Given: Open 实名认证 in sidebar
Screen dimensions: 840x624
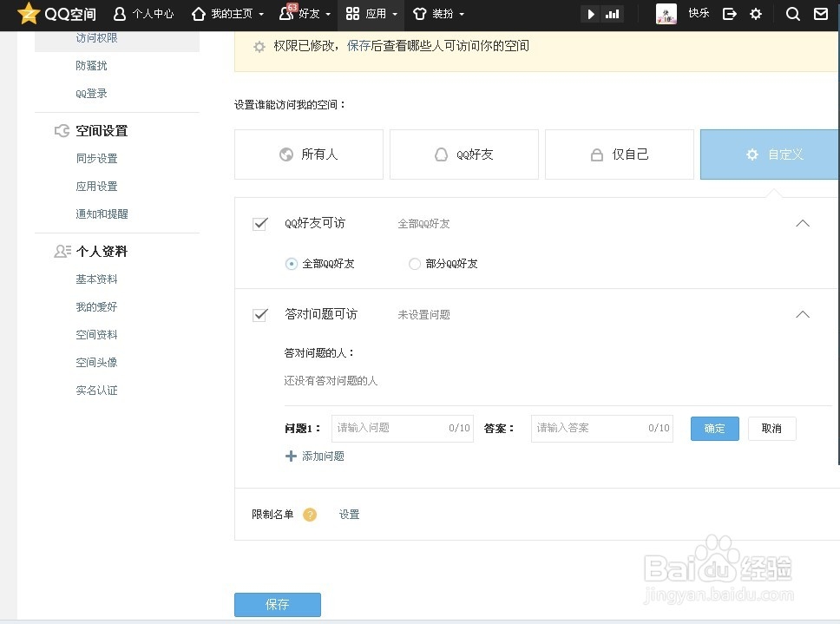Looking at the screenshot, I should tap(96, 391).
